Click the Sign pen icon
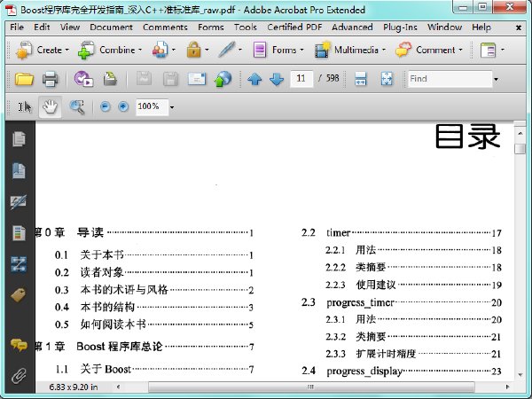 pyautogui.click(x=227, y=50)
